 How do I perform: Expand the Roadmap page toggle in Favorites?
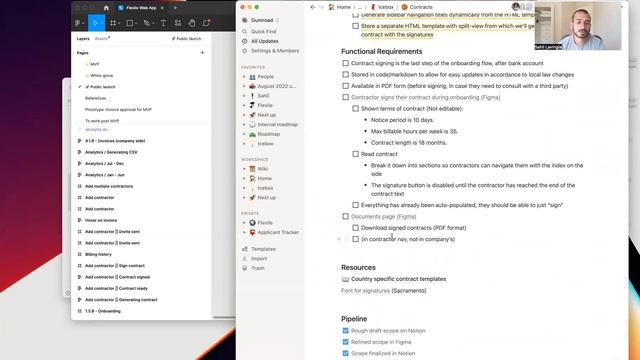point(244,134)
